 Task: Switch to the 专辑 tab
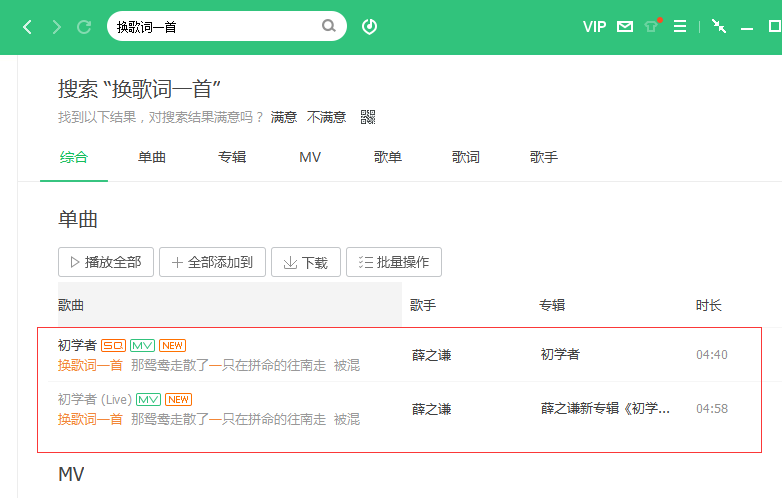tap(232, 157)
